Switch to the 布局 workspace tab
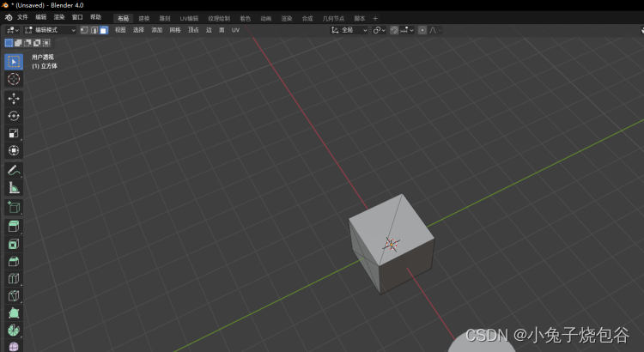This screenshot has height=352, width=644. [x=123, y=19]
